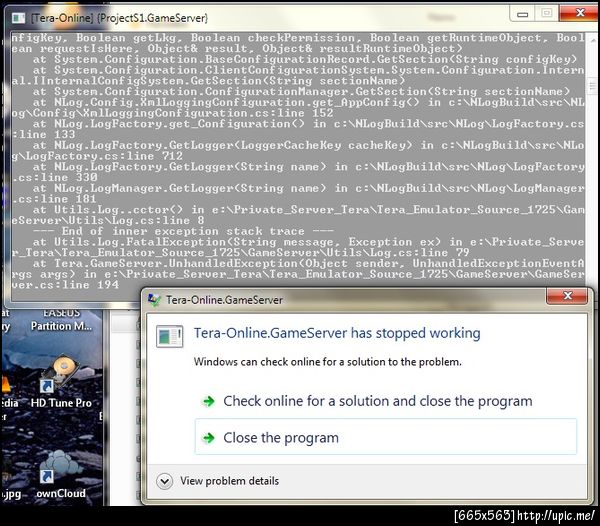Click green arrow next to 'Check online for a solution'
This screenshot has width=600, height=526.
209,401
